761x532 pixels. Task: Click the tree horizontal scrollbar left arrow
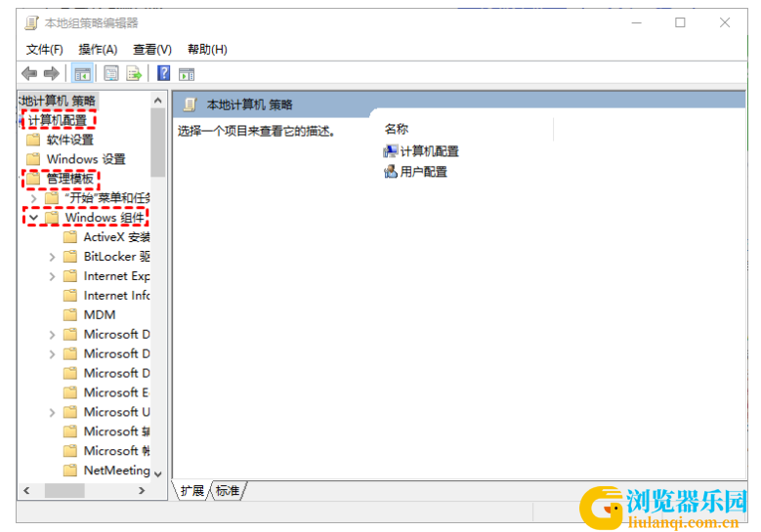[x=26, y=491]
